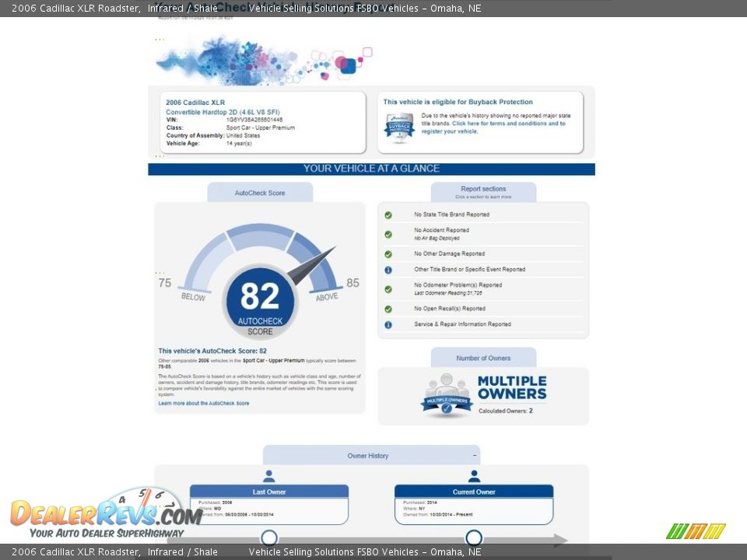Click the green check beside No Accident Reported

click(388, 234)
